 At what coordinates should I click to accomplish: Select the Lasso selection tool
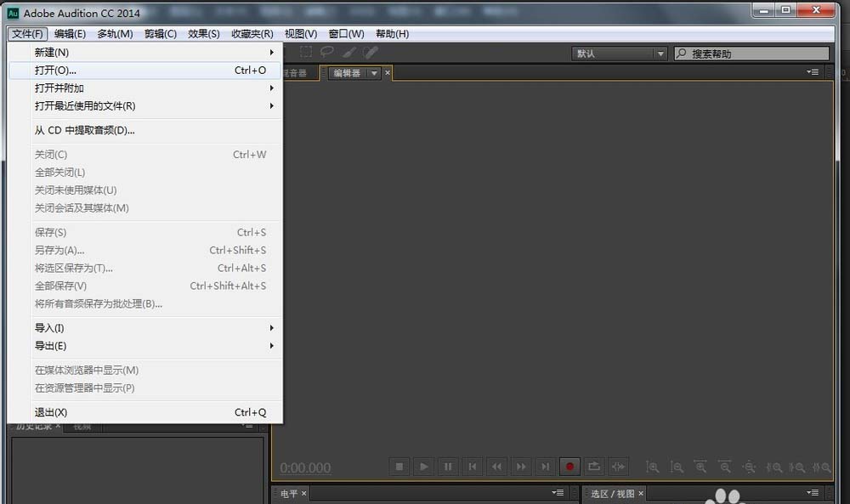pos(327,52)
